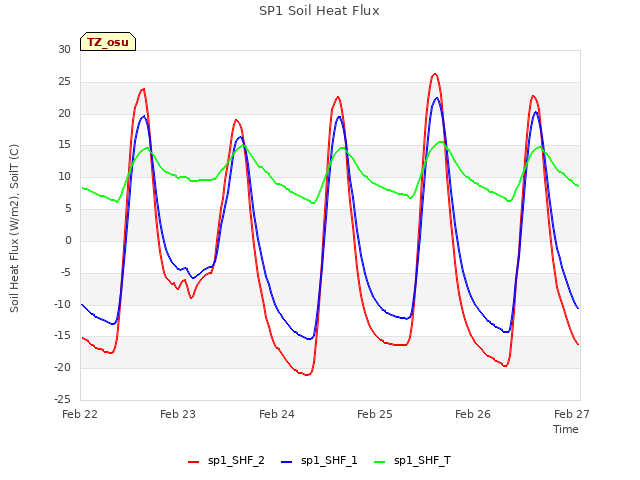Image resolution: width=640 pixels, height=480 pixels.
Task: Click the Time axis title
Action: (566, 429)
